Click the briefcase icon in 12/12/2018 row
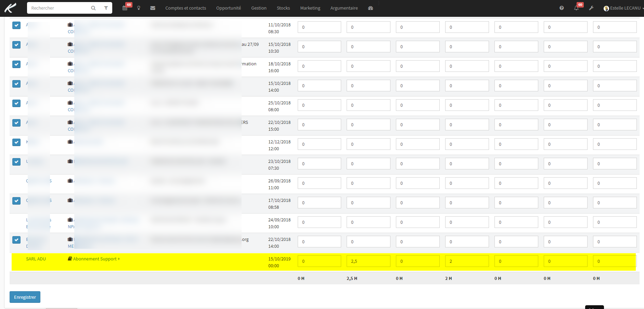 pyautogui.click(x=70, y=142)
